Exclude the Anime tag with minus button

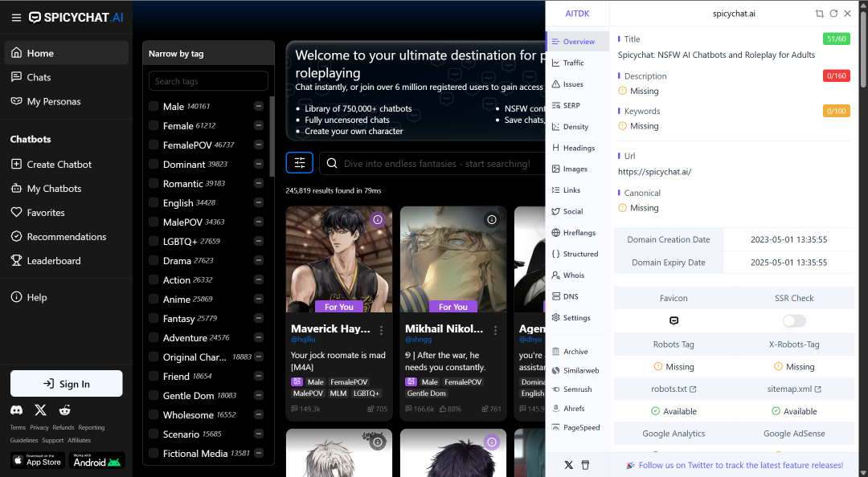[259, 299]
